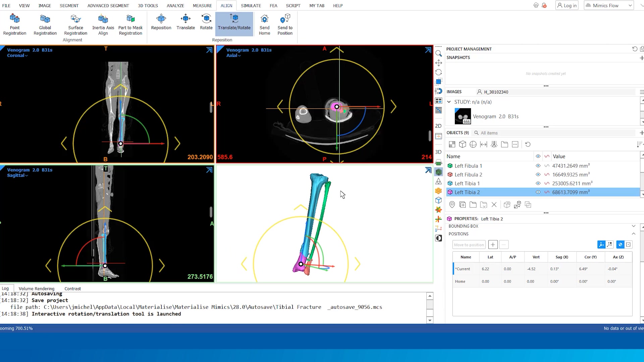Collapse the POSITIONS section
This screenshot has width=644, height=362.
(x=633, y=234)
